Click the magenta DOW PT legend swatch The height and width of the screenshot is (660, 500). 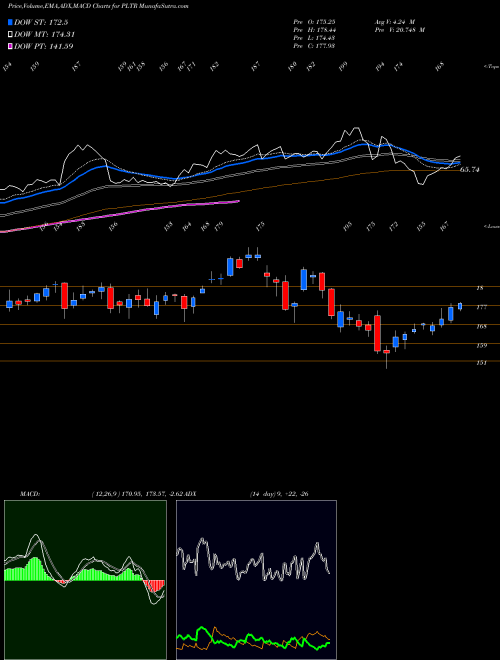click(11, 46)
